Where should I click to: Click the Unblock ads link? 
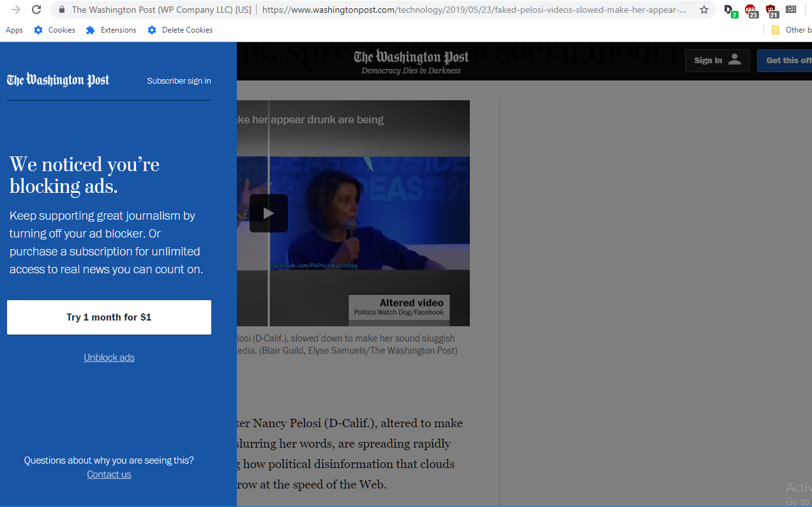coord(109,358)
